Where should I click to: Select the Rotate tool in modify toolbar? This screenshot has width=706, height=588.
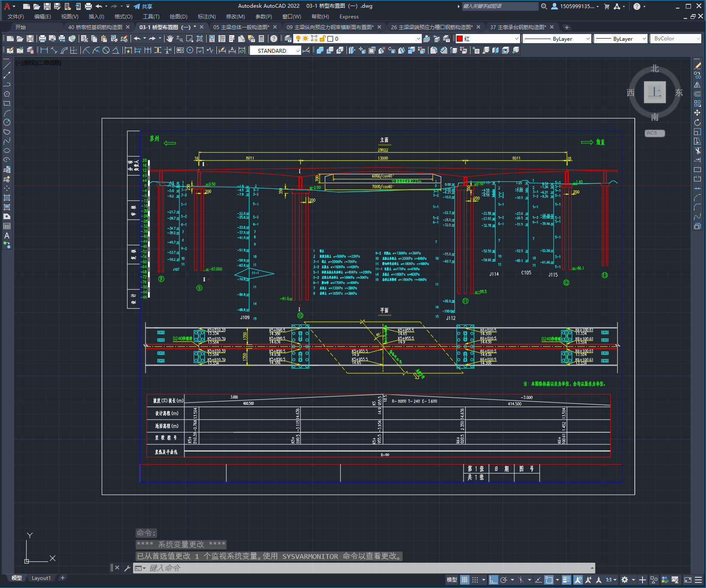pos(697,122)
